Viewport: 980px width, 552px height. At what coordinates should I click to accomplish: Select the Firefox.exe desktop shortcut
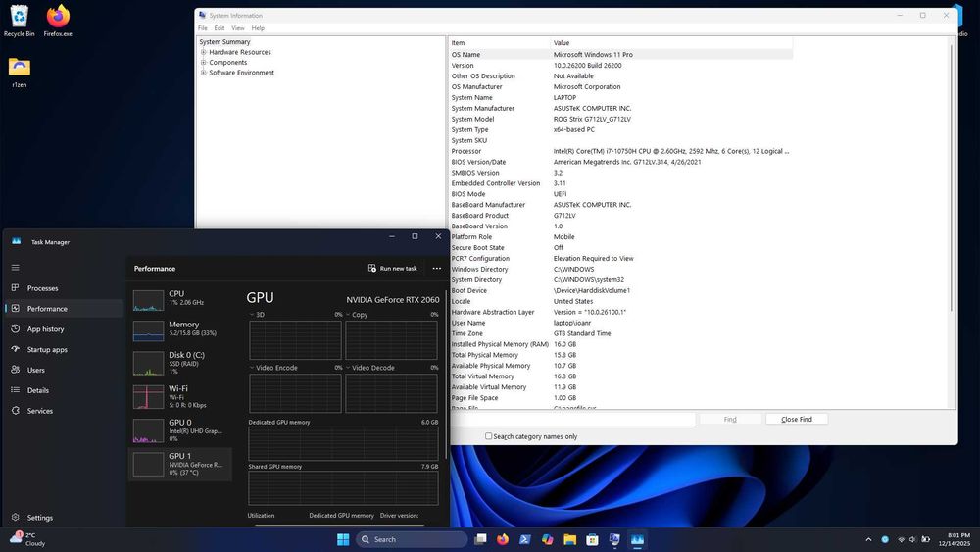point(58,21)
